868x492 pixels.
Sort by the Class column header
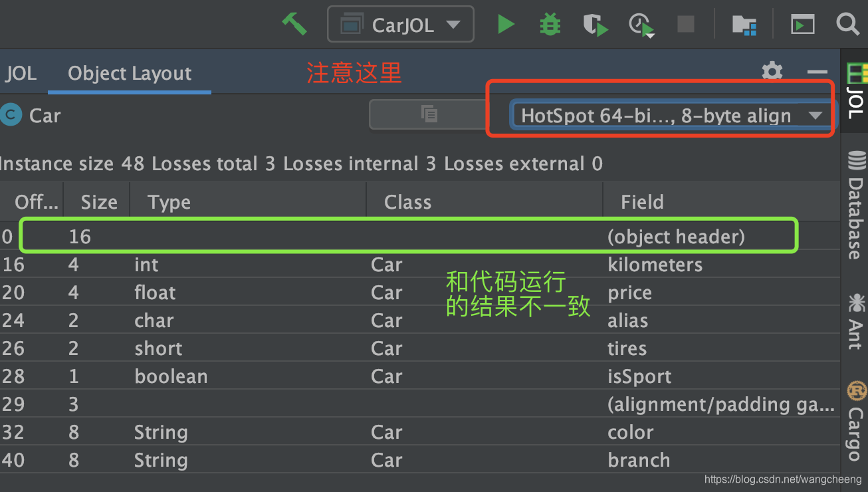(485, 202)
